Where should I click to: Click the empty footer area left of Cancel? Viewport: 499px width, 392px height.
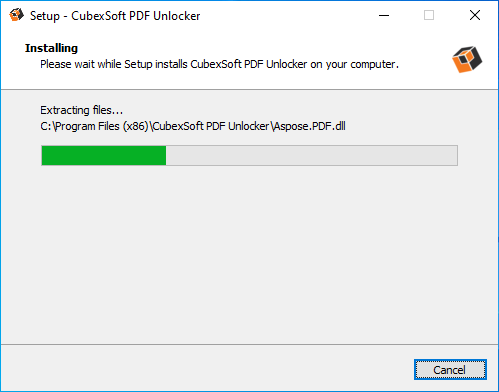207,368
